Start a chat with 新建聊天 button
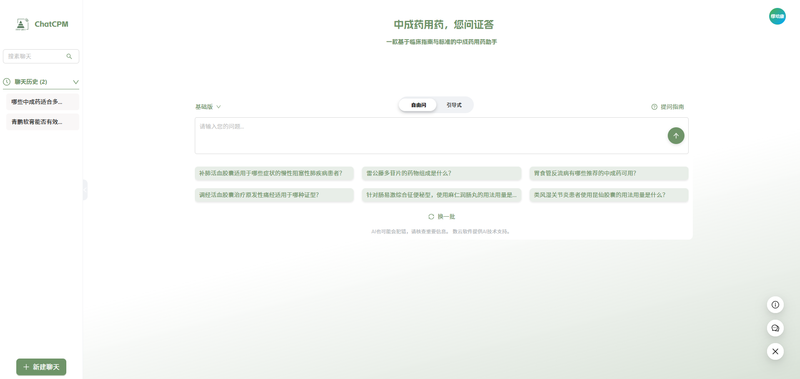800x379 pixels. tap(41, 367)
